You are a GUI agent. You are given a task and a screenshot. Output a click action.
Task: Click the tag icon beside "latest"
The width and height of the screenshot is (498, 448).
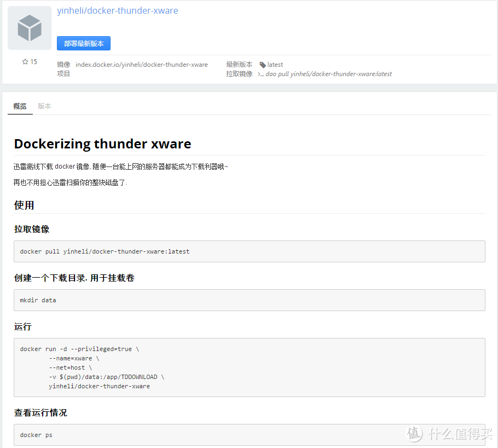pos(263,64)
